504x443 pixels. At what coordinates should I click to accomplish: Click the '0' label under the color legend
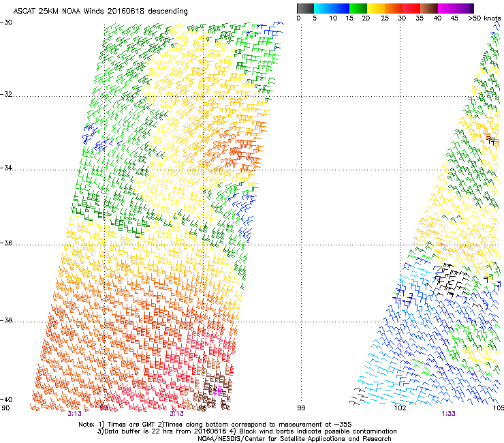point(298,18)
